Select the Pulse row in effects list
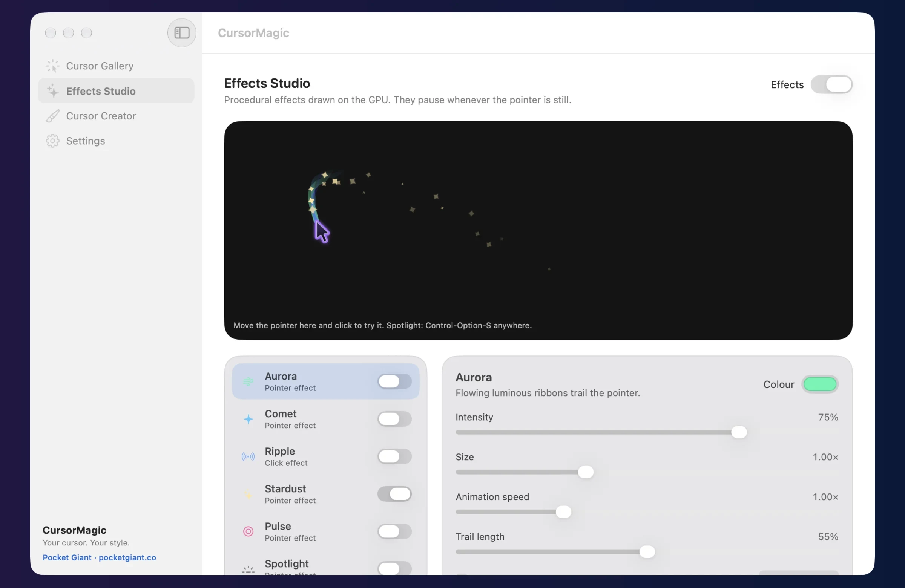 tap(325, 531)
